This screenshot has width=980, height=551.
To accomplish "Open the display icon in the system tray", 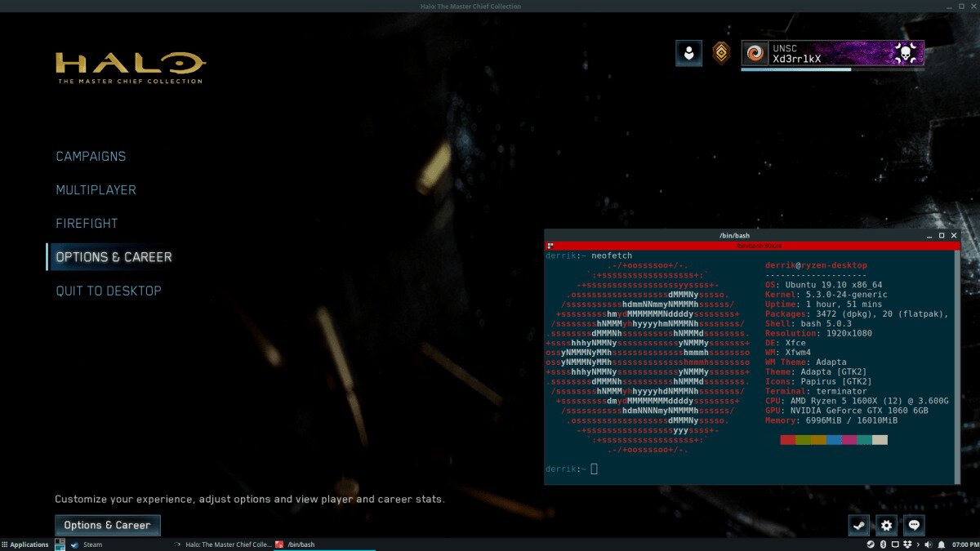I will click(x=896, y=544).
